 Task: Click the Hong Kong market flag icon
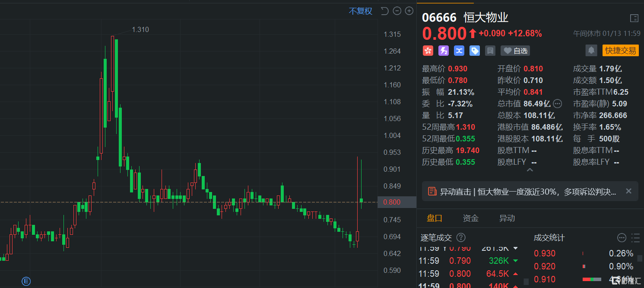[428, 51]
